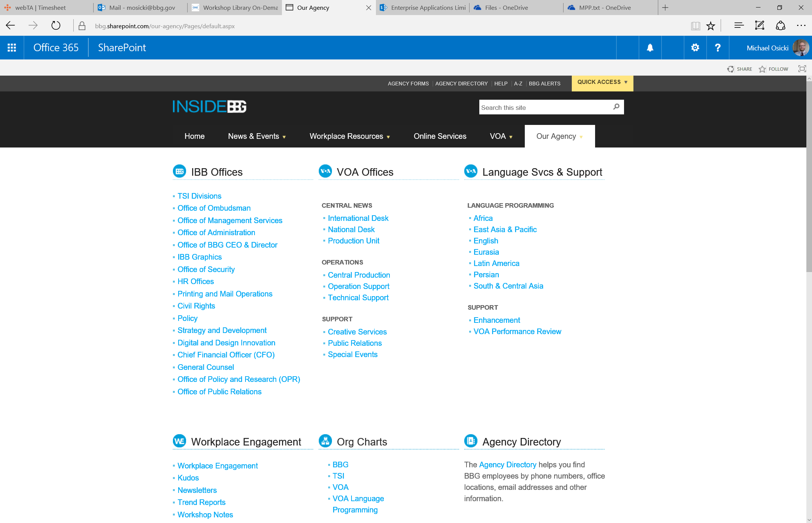Image resolution: width=812 pixels, height=523 pixels.
Task: Click the Workplace Engagement WE icon
Action: [179, 441]
